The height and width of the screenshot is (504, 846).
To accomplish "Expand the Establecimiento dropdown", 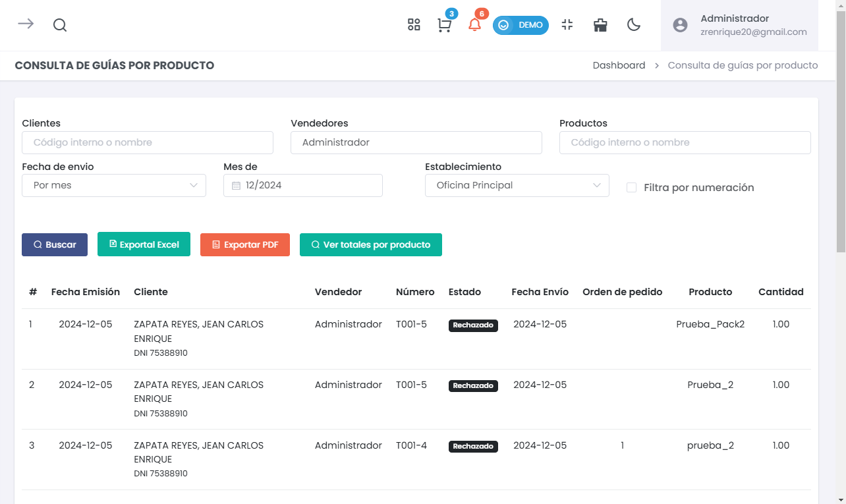I will point(517,186).
